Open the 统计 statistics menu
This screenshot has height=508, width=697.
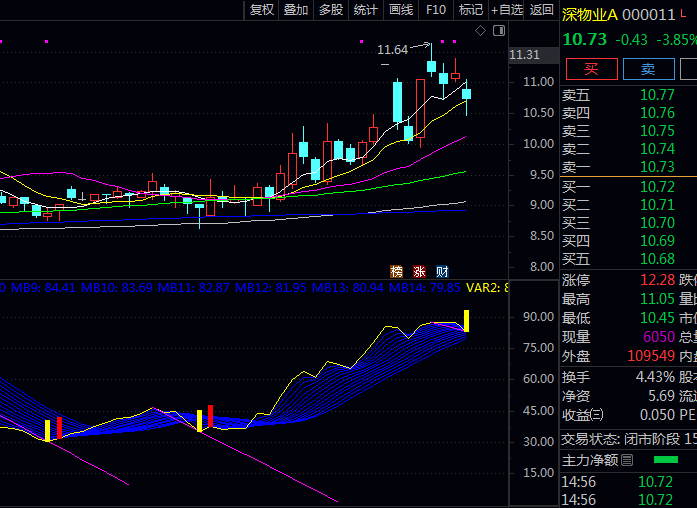point(366,10)
